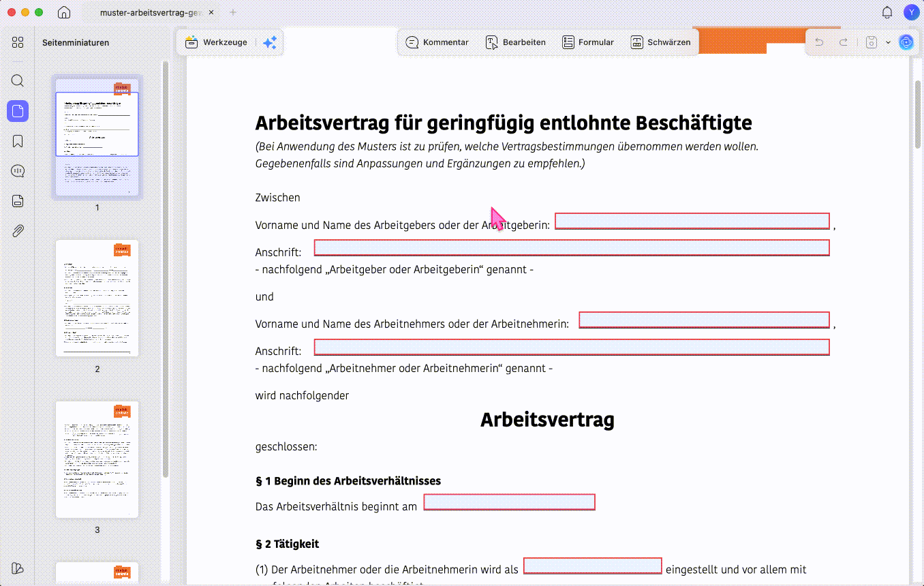Viewport: 924px width, 586px height.
Task: Redo the last action
Action: (x=843, y=42)
